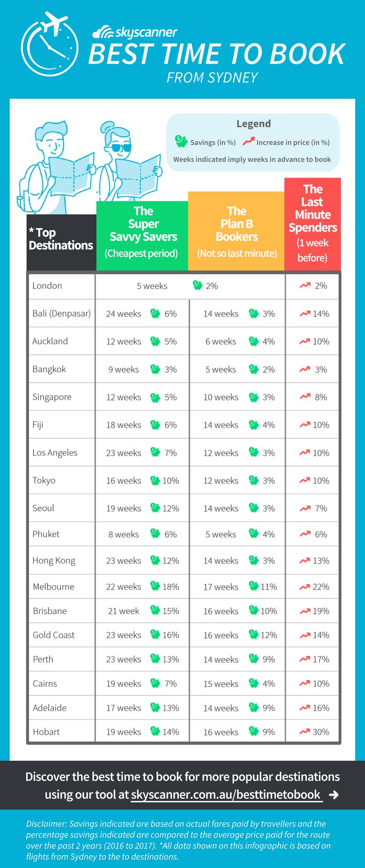365x868 pixels.
Task: Click The Last Minute Spenders red header
Action: coord(313,224)
